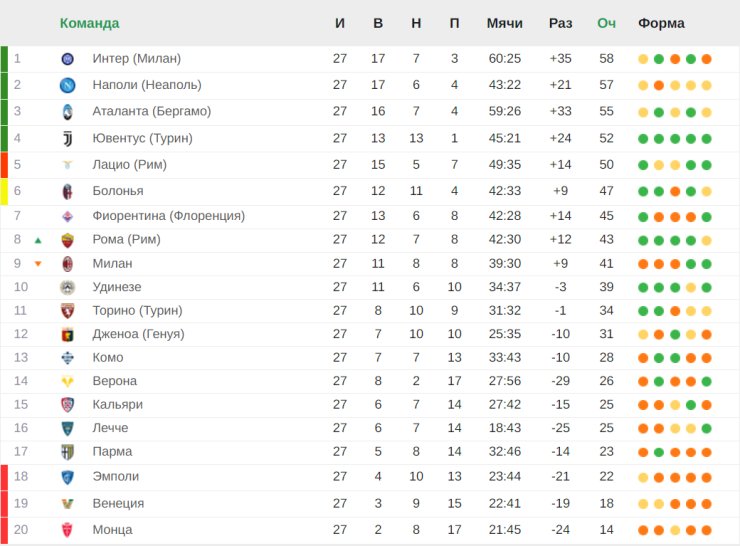Click Inter's most recent orange form dot
Screen dimensions: 740x546
tap(707, 59)
